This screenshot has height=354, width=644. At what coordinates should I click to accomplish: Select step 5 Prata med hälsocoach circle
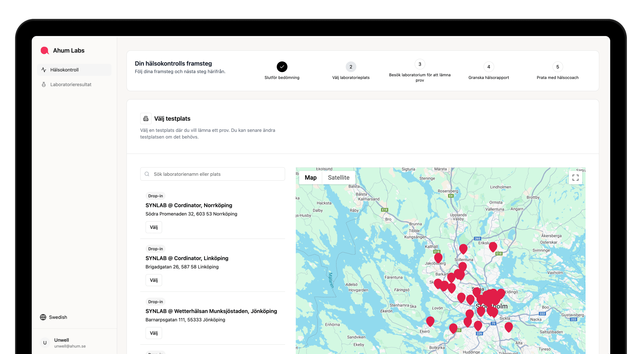(557, 67)
